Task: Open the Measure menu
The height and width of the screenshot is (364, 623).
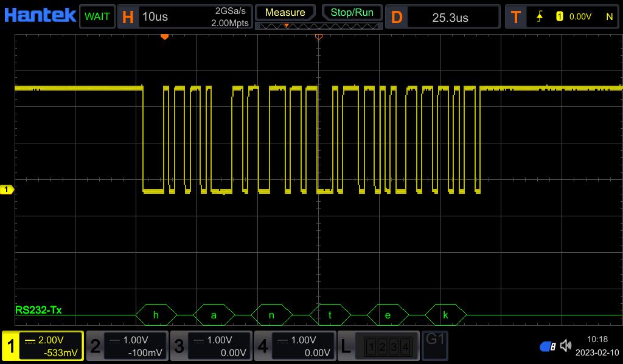Action: [285, 12]
